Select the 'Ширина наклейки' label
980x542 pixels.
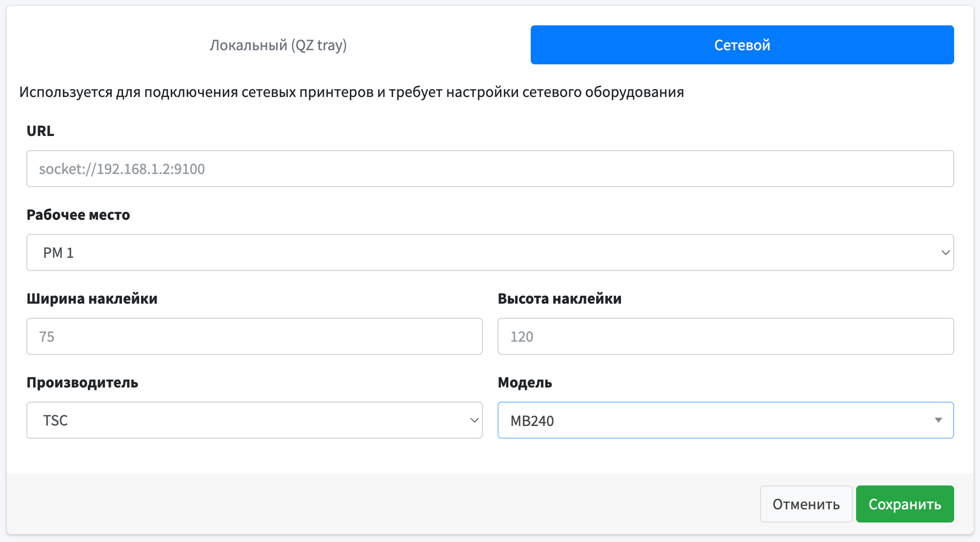pos(92,298)
